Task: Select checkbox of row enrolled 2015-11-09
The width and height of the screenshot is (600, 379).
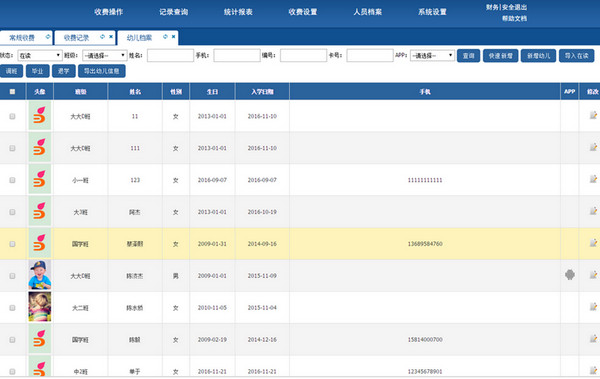Action: 12,276
